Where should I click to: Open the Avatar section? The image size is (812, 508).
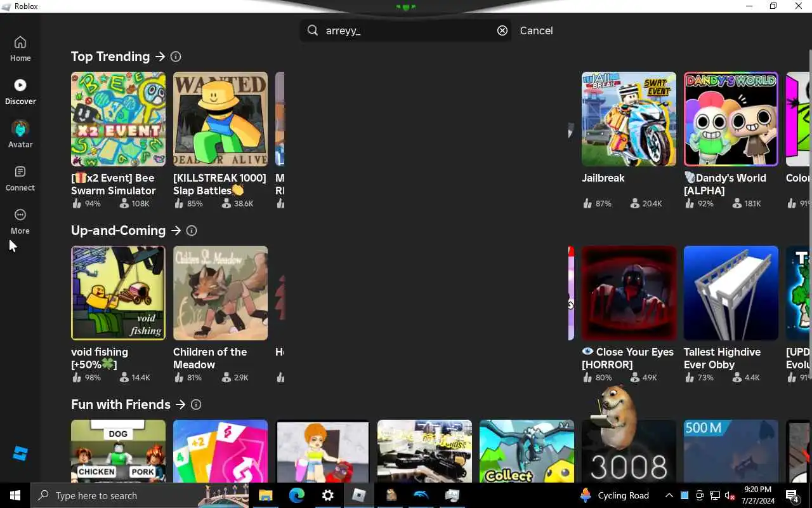tap(20, 135)
